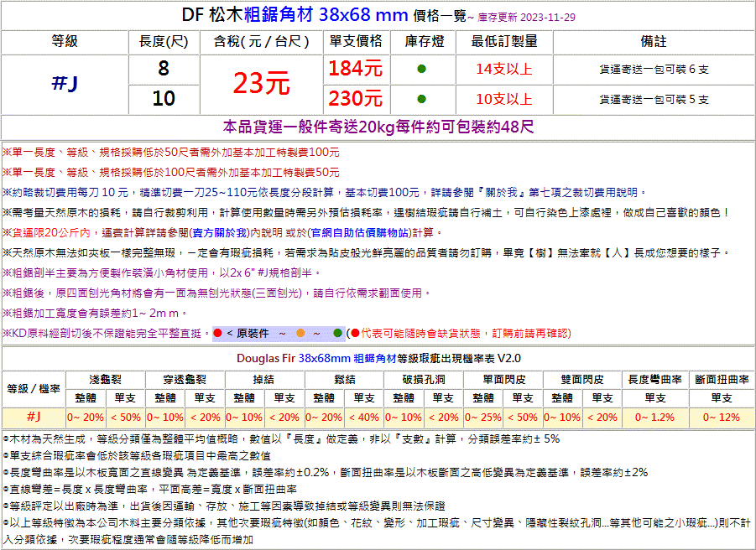Click the 整體 subheader under 淺龜裂
Screen dimensions: 756x550
[x=86, y=398]
